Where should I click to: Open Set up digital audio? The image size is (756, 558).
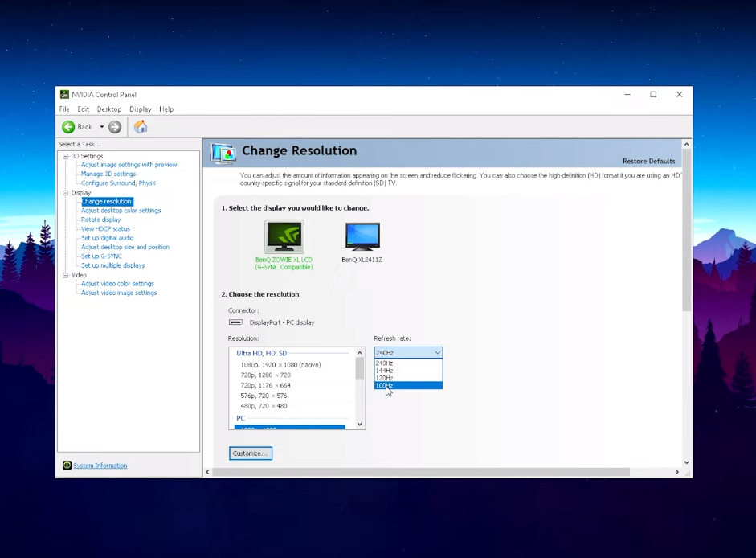tap(107, 238)
